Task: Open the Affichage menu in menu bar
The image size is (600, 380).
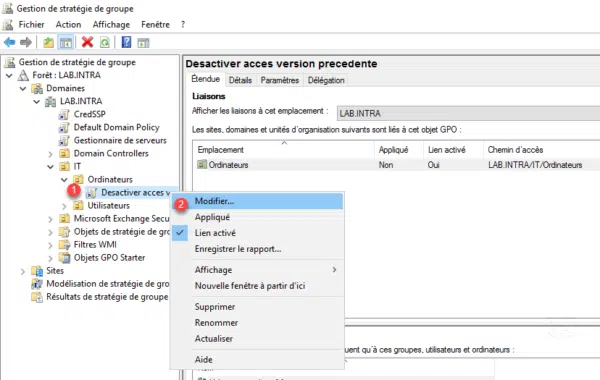Action: [x=111, y=24]
